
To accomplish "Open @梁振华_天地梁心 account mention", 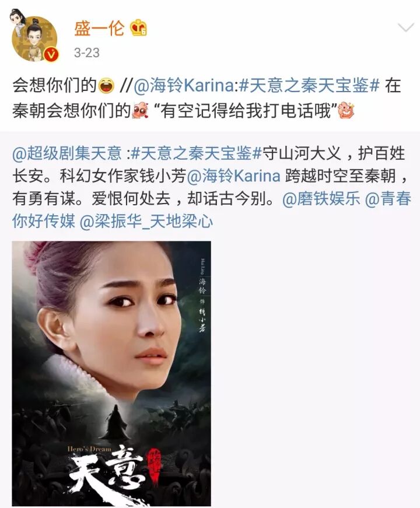I will pyautogui.click(x=146, y=222).
